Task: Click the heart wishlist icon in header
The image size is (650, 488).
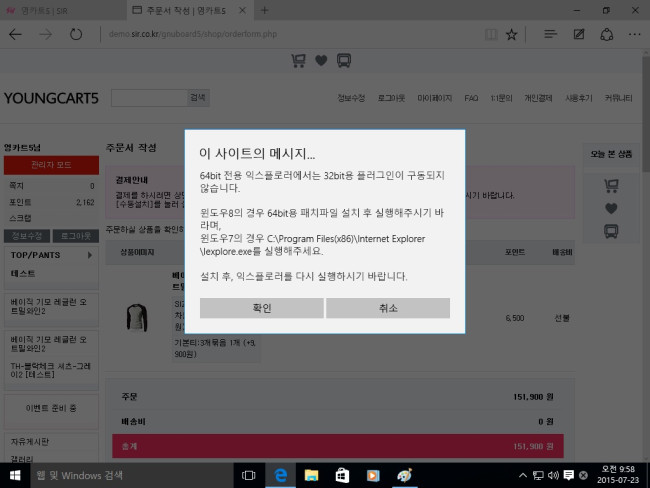Action: point(321,61)
